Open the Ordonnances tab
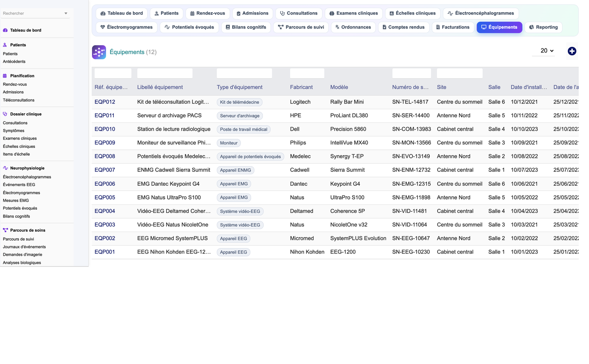The image size is (589, 364). [353, 27]
